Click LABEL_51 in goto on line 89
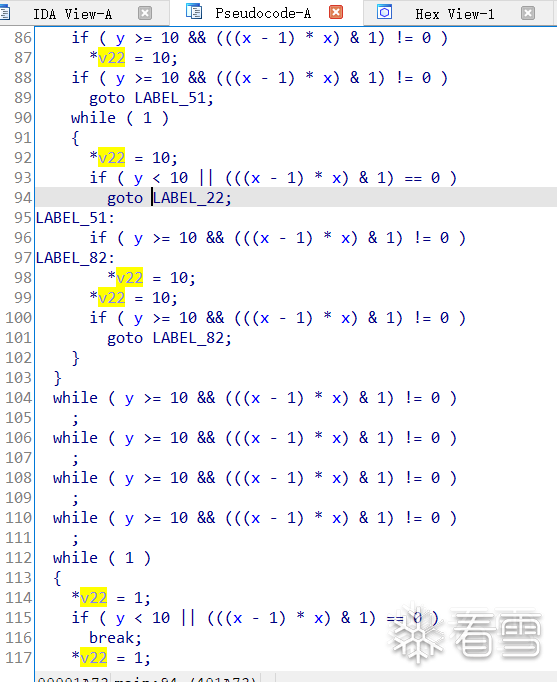 [170, 98]
